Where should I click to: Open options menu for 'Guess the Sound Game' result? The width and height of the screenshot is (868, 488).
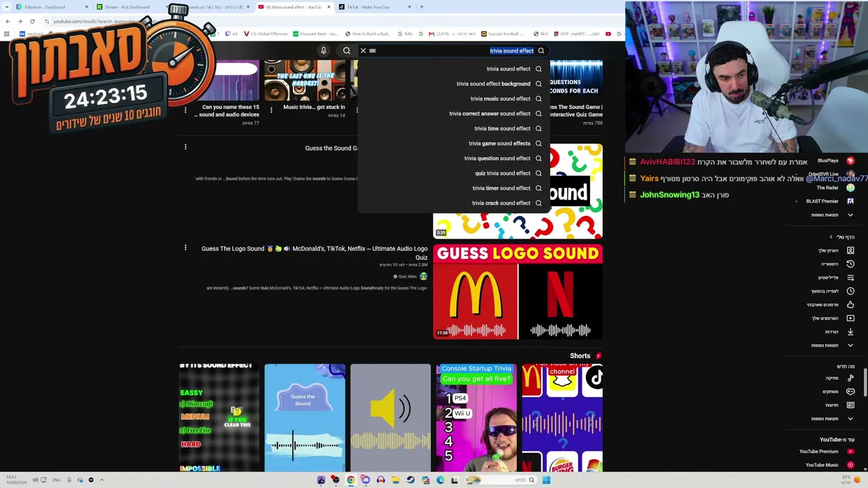185,147
